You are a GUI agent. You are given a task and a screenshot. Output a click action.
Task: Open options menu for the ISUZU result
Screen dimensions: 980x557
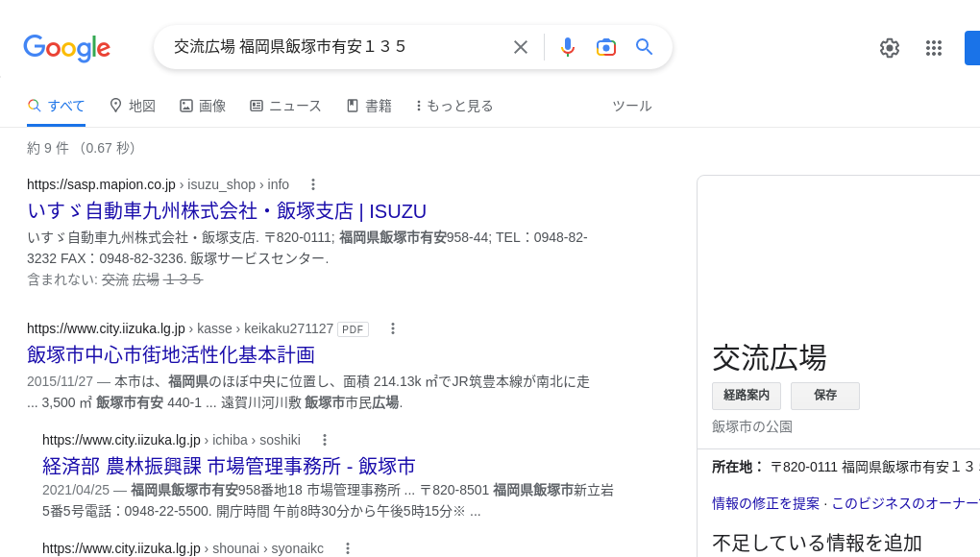pos(313,184)
